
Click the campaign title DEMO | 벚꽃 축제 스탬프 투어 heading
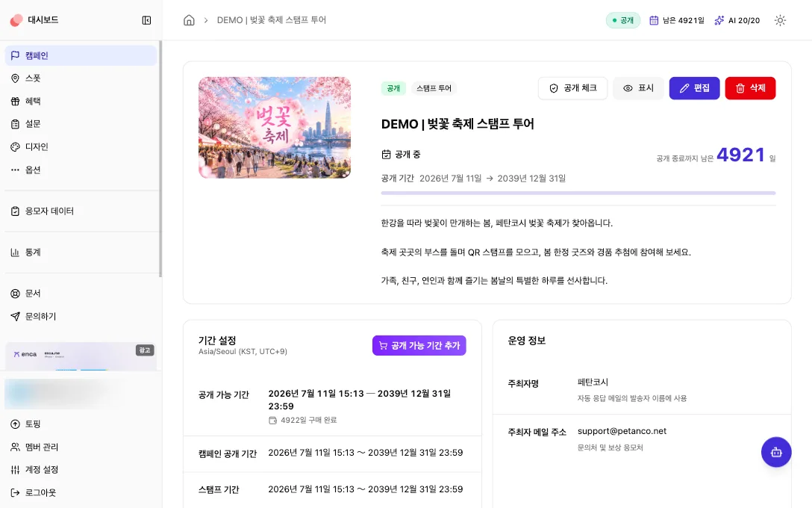pos(457,124)
